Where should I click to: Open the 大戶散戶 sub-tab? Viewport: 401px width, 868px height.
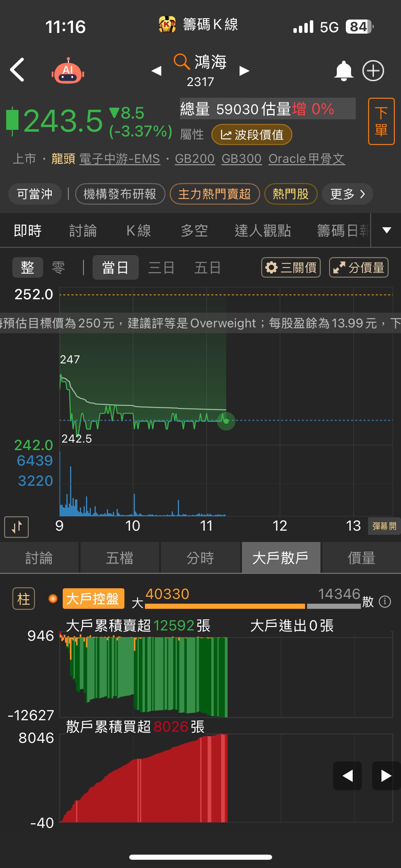[281, 558]
